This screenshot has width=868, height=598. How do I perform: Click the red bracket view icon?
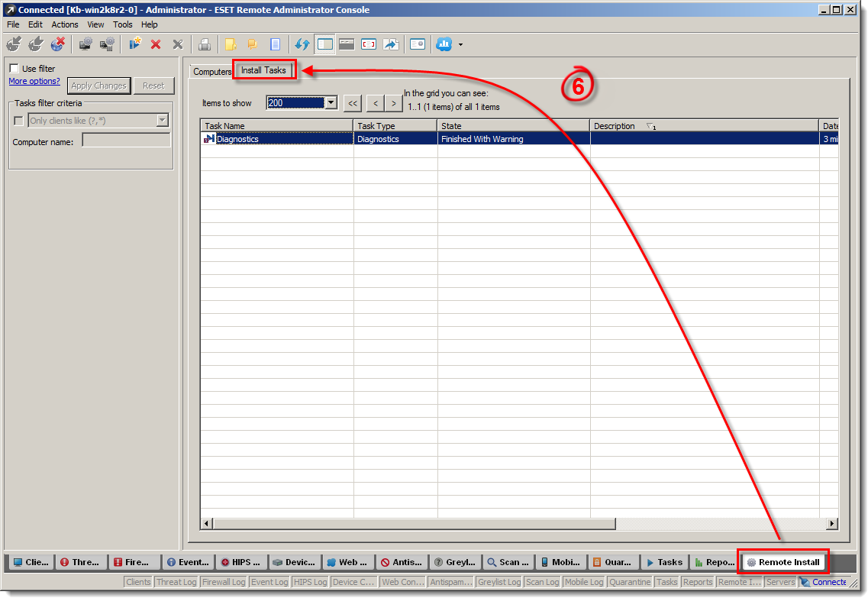369,44
